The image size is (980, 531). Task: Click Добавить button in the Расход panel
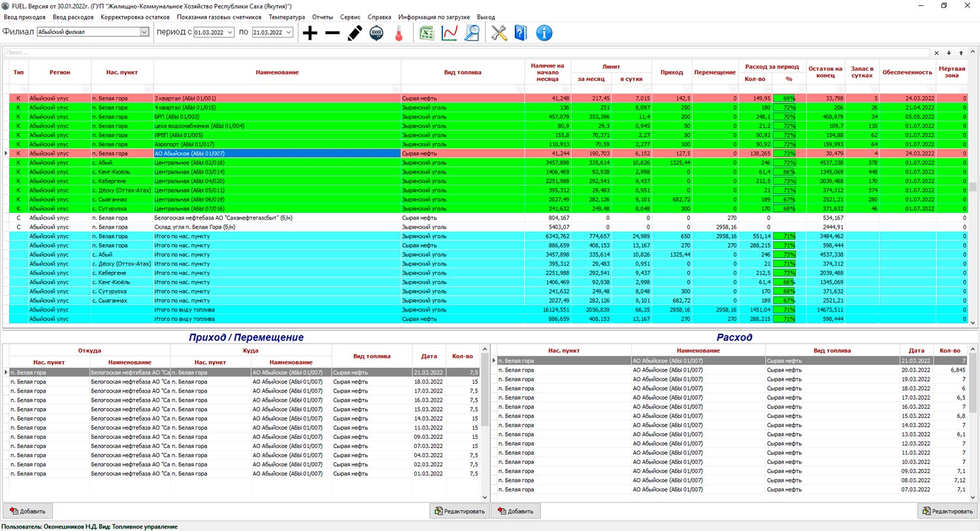[515, 511]
